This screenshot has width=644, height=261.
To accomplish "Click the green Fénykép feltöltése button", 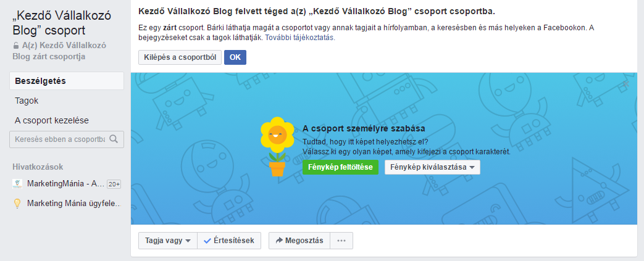I will (340, 167).
